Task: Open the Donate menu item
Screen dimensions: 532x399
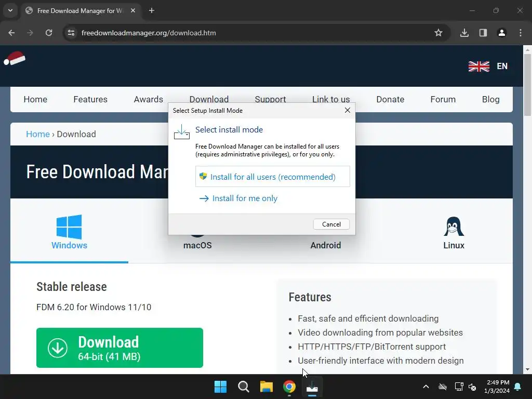Action: [390, 99]
